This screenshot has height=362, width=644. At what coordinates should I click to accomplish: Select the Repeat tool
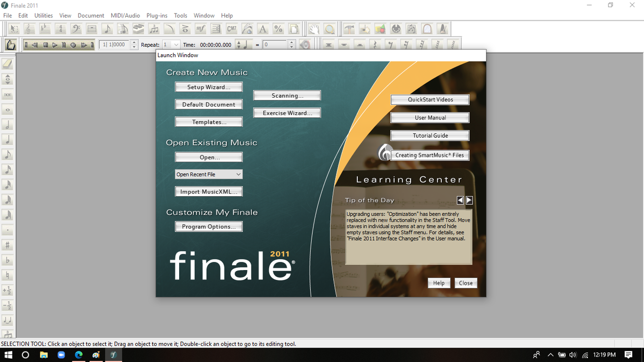216,29
